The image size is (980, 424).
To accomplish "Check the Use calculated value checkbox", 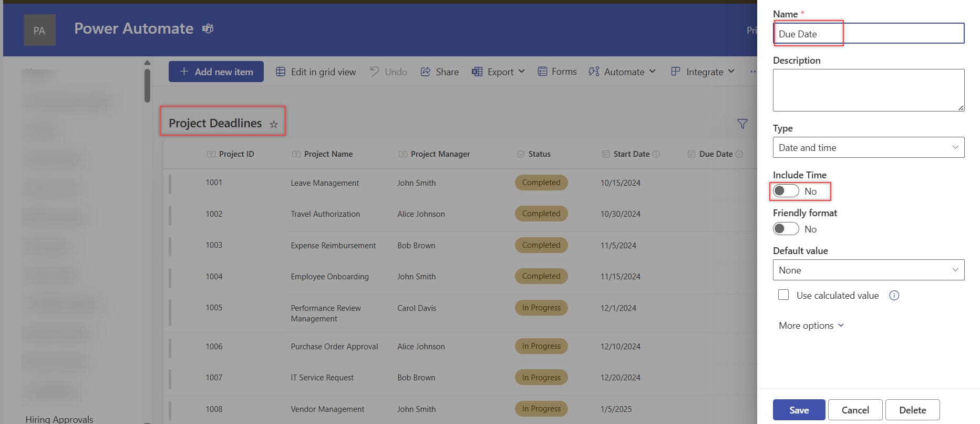I will (783, 295).
